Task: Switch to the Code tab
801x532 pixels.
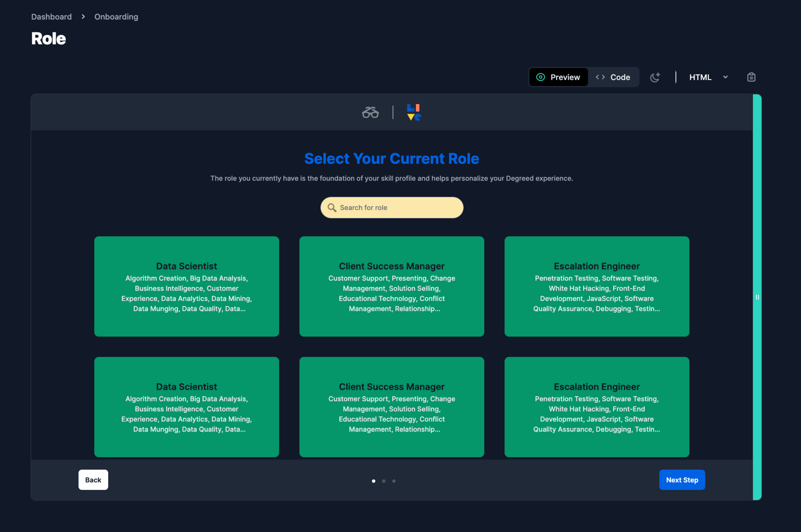Action: click(613, 77)
